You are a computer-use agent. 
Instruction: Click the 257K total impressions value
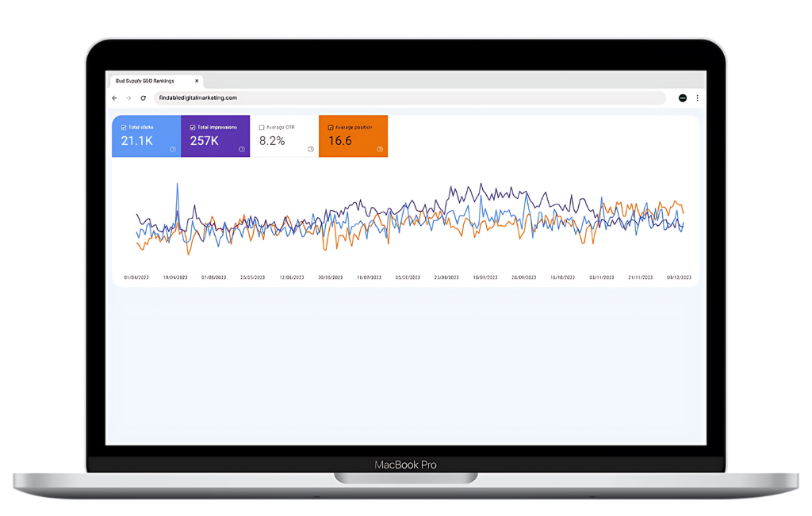tap(205, 141)
